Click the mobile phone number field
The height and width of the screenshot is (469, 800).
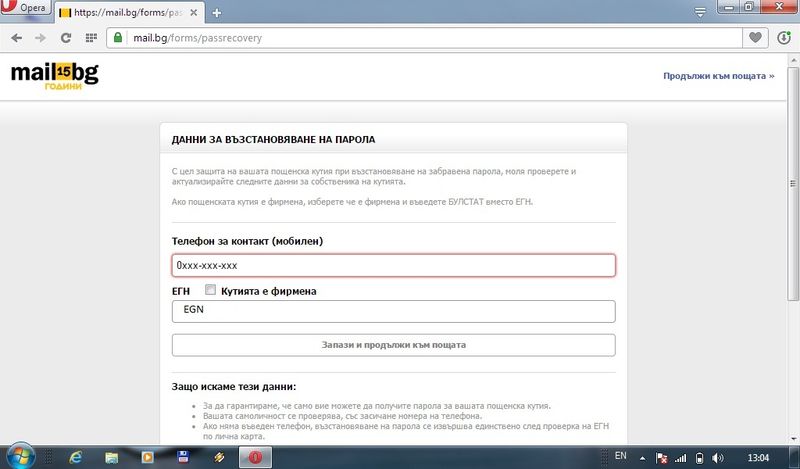pos(393,266)
